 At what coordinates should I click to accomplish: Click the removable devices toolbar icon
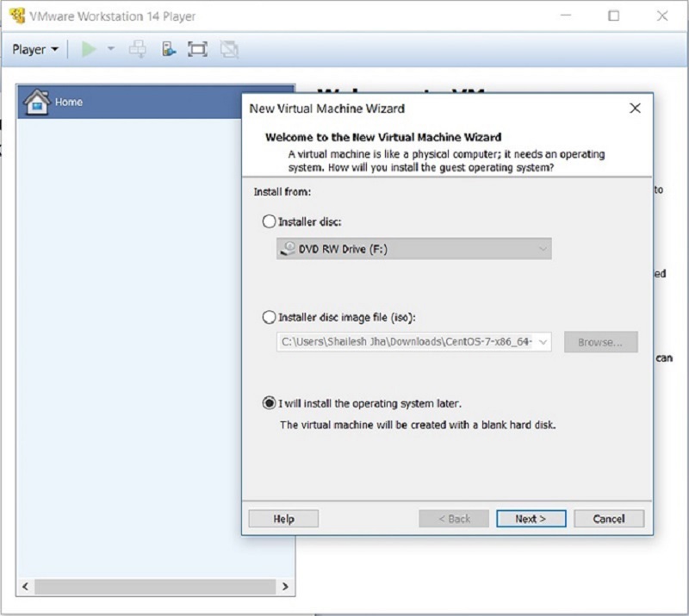tap(168, 49)
